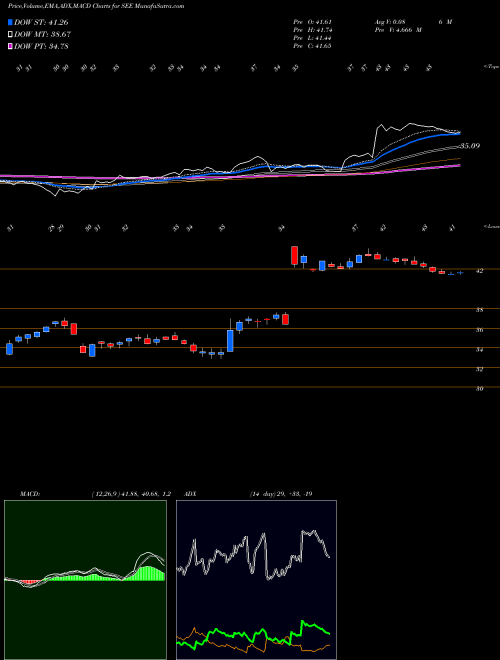Click the 38 price axis label
Screen dimensions: 500x660
click(479, 310)
